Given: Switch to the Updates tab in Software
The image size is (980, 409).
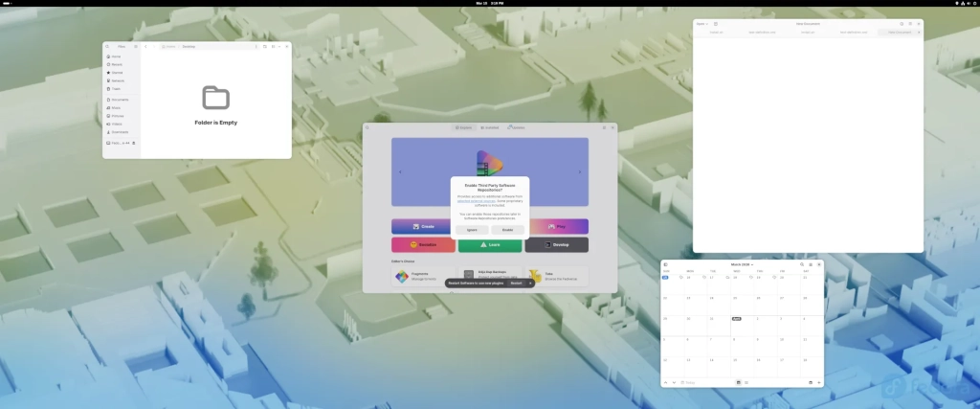Looking at the screenshot, I should (516, 127).
